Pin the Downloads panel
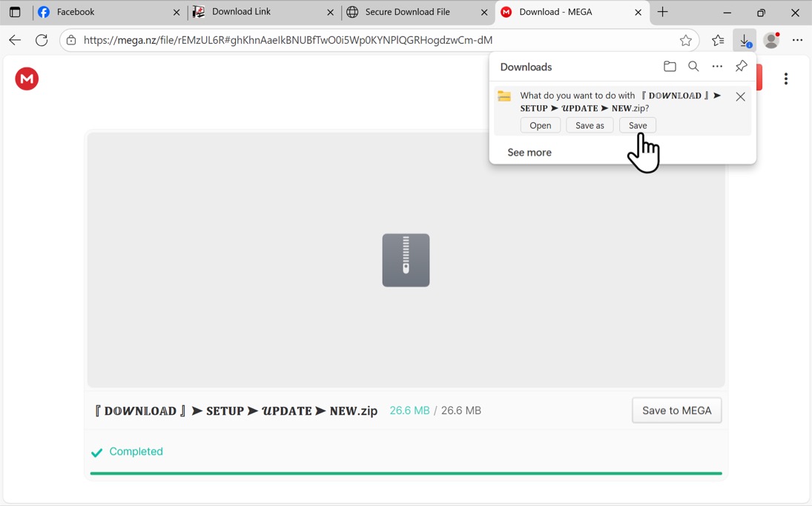The height and width of the screenshot is (506, 812). pos(741,66)
